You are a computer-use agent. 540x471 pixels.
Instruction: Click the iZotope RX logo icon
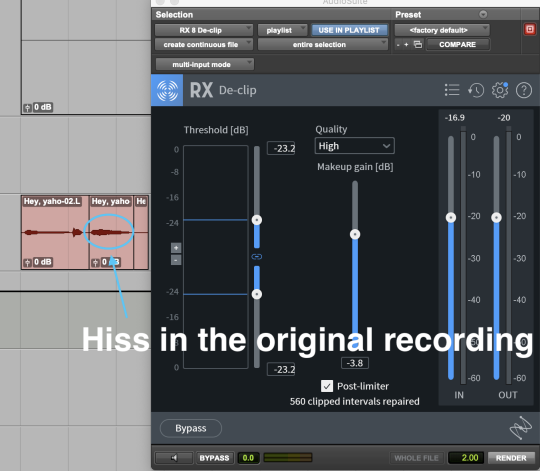(x=167, y=90)
